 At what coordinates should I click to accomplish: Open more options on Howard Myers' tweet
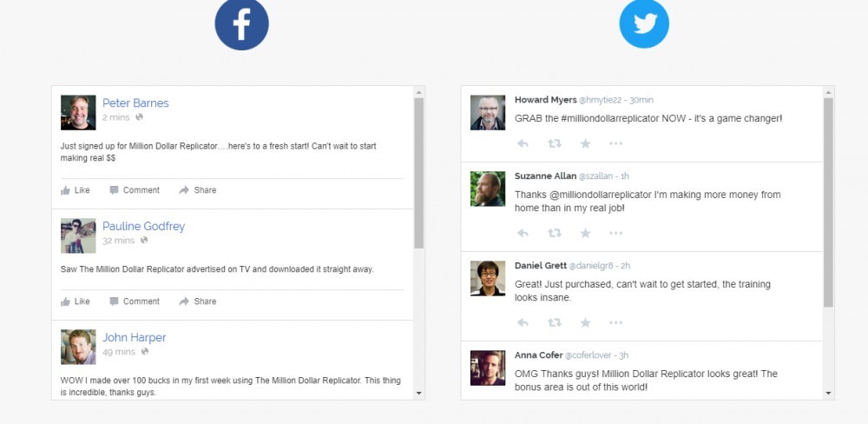(615, 143)
